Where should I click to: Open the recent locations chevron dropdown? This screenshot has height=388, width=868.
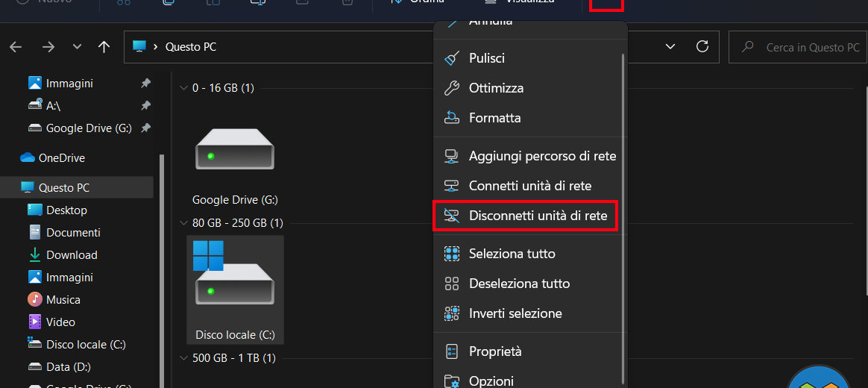77,47
